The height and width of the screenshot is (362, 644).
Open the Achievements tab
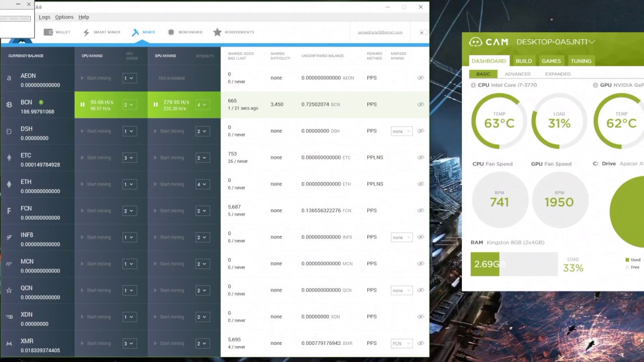[233, 32]
